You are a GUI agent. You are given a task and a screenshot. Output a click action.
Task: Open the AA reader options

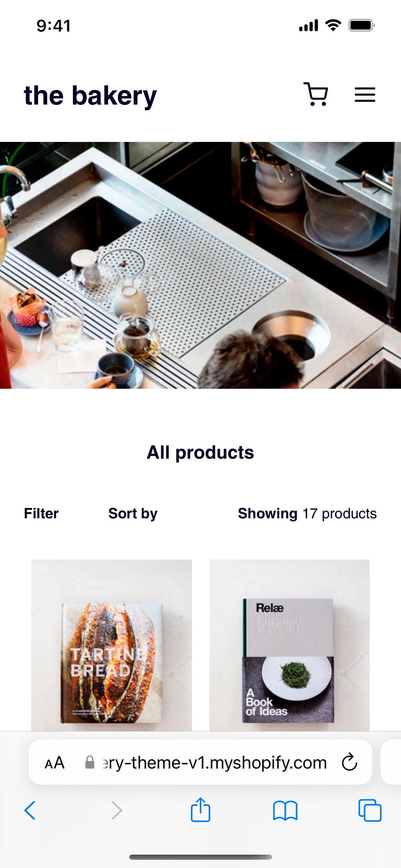coord(54,763)
